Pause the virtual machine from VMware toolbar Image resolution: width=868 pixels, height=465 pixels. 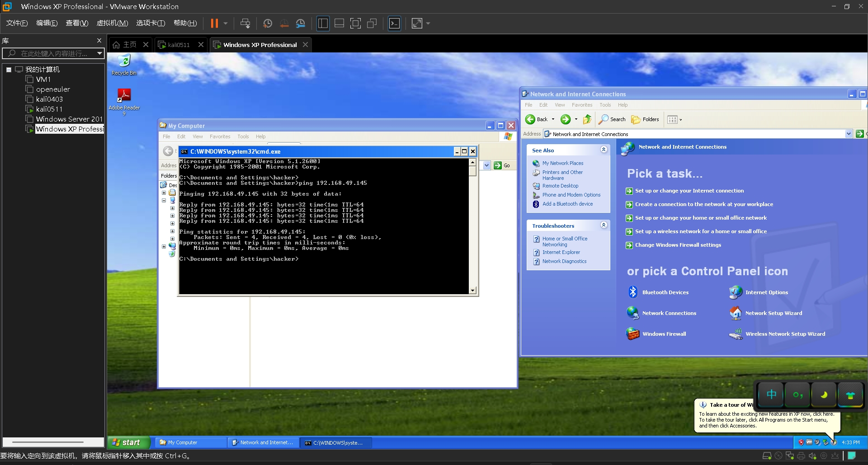(214, 23)
